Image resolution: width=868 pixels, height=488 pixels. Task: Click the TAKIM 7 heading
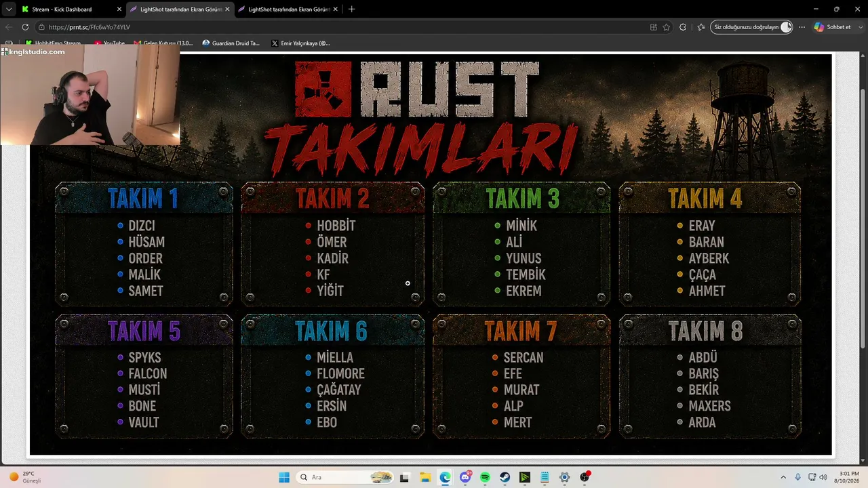click(521, 331)
